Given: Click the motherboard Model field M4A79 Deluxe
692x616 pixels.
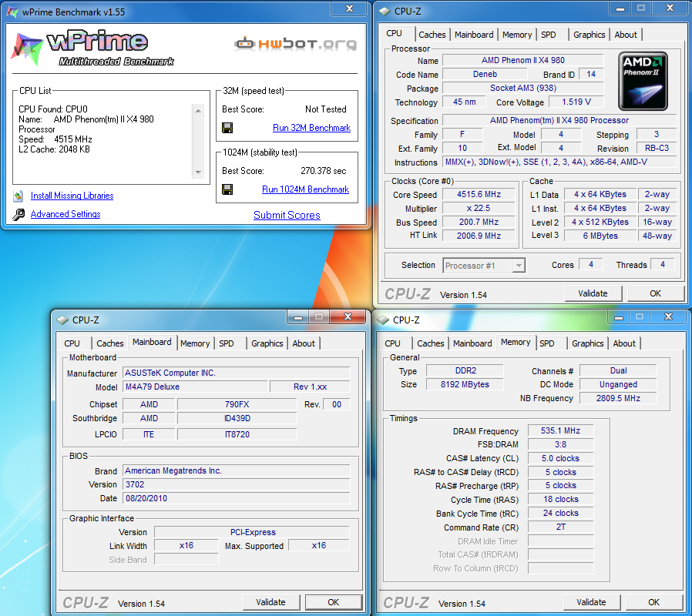Looking at the screenshot, I should pyautogui.click(x=196, y=387).
